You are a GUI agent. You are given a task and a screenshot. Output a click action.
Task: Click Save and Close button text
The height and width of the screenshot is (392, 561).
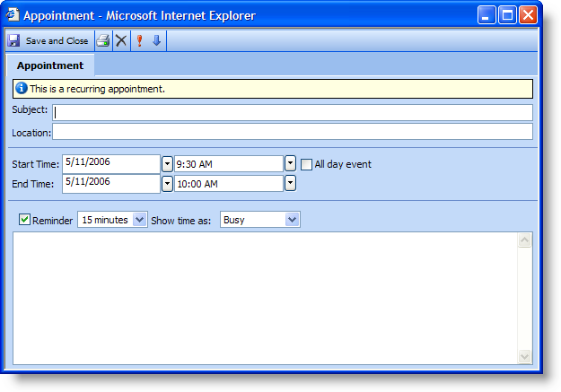click(57, 40)
